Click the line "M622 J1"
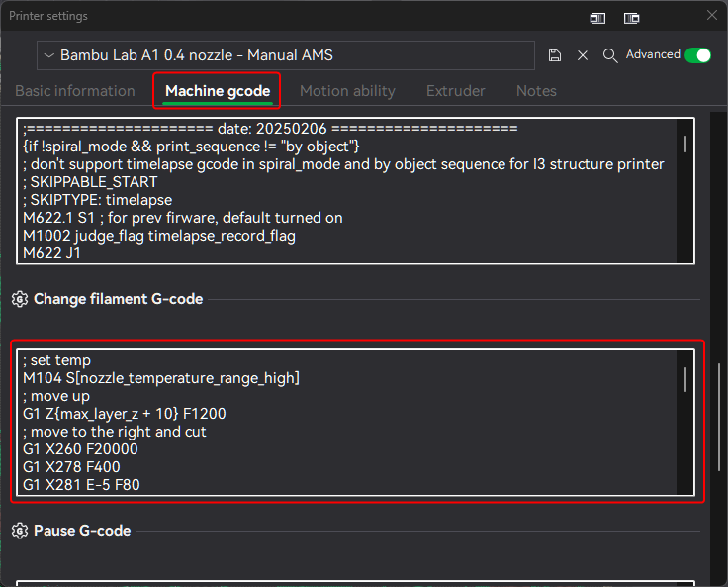The height and width of the screenshot is (587, 728). (x=51, y=253)
